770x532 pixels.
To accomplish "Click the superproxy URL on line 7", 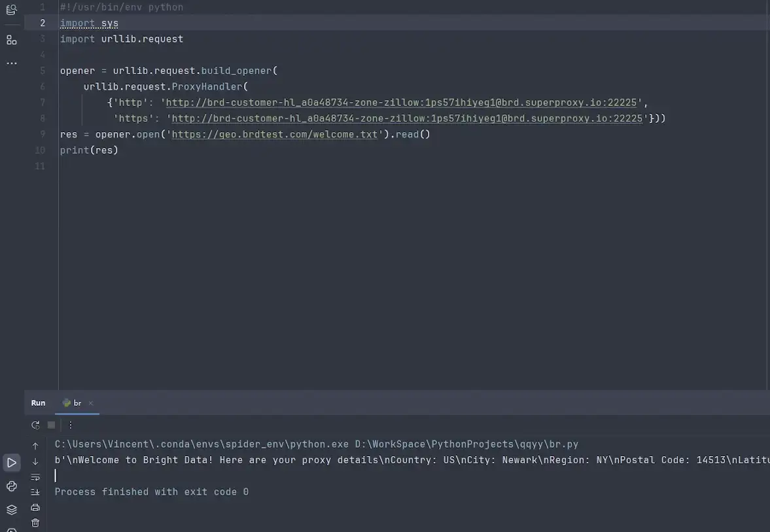I will point(402,102).
